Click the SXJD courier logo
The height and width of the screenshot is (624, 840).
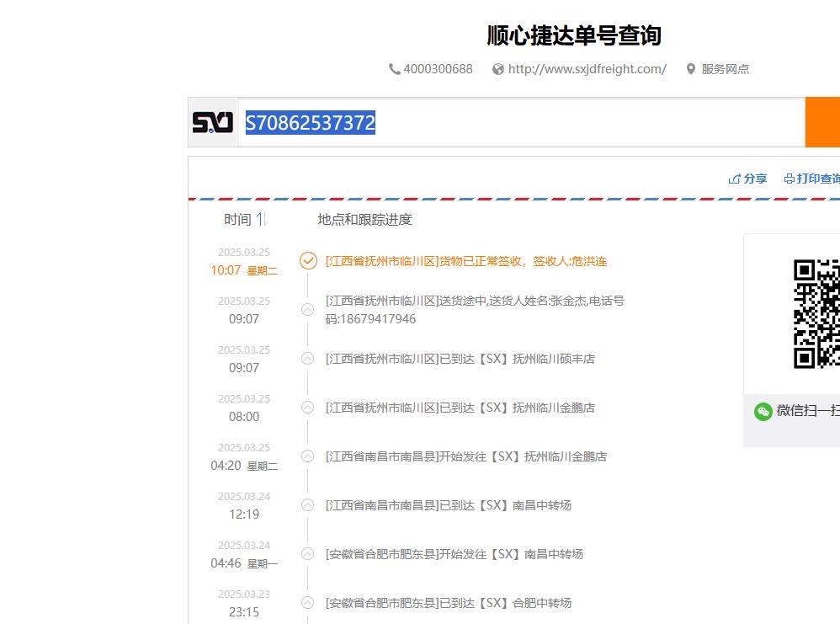[x=213, y=122]
